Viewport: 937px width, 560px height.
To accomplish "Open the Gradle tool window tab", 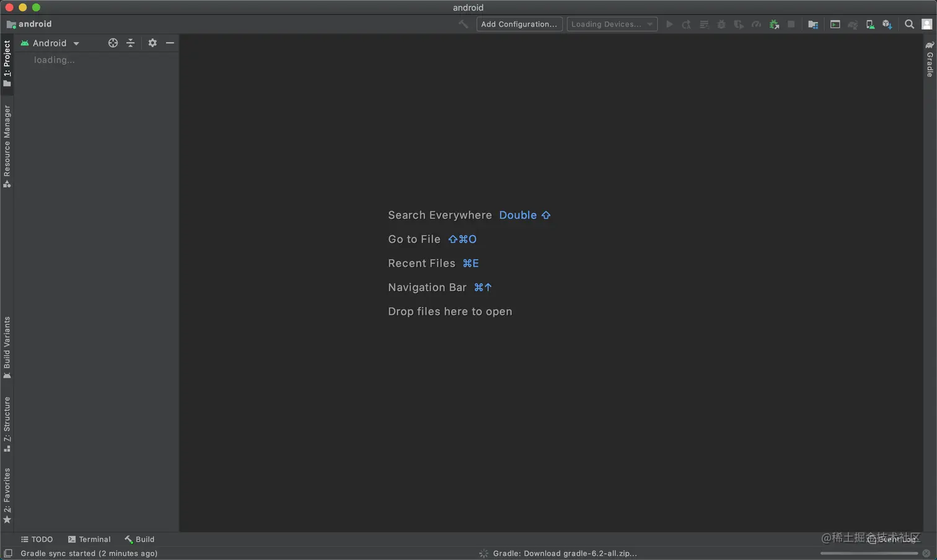I will pos(930,59).
